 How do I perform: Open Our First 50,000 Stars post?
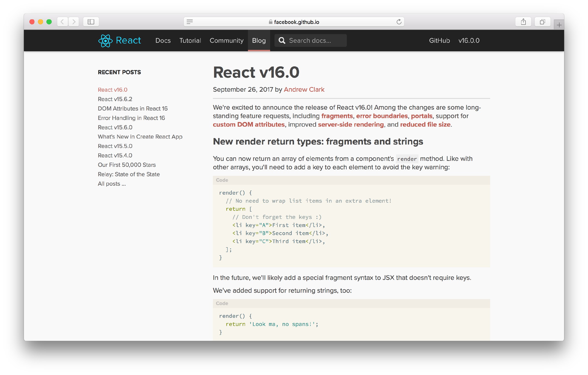(x=127, y=165)
